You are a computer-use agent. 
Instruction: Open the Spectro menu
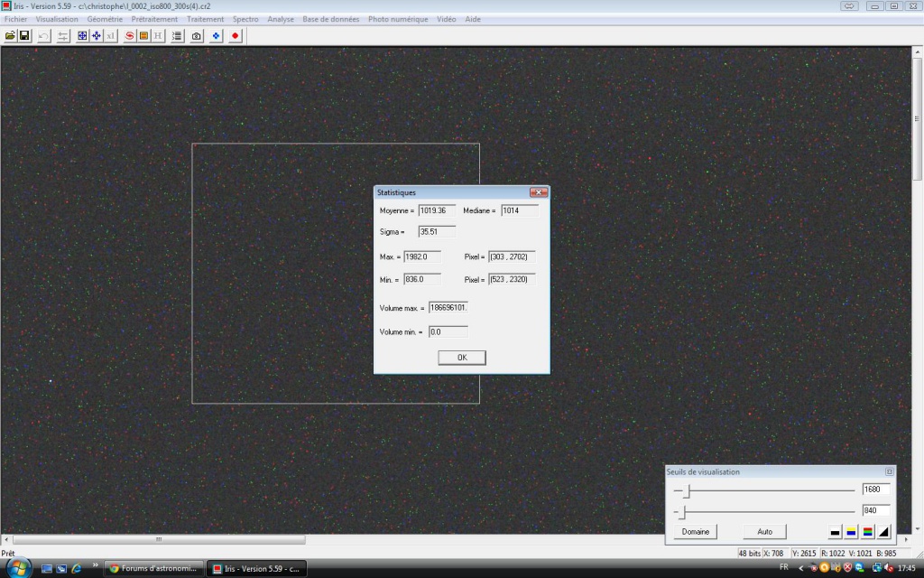[x=245, y=20]
